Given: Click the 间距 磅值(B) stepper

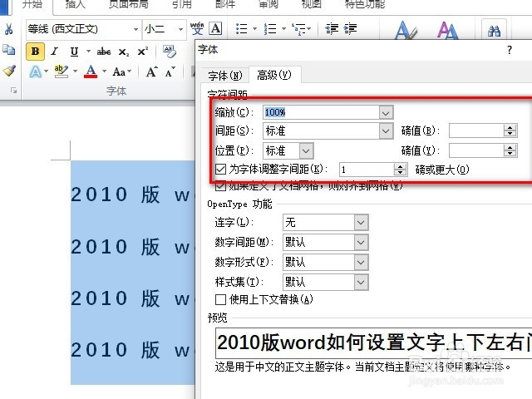Looking at the screenshot, I should click(x=510, y=131).
